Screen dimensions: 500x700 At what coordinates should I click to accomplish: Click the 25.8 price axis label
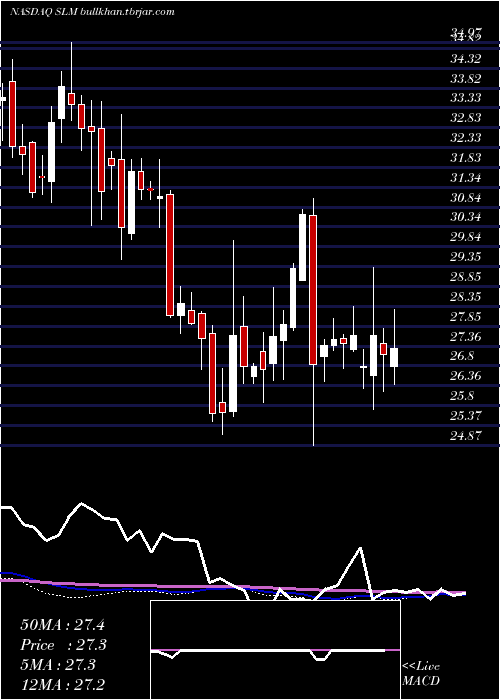tap(462, 396)
